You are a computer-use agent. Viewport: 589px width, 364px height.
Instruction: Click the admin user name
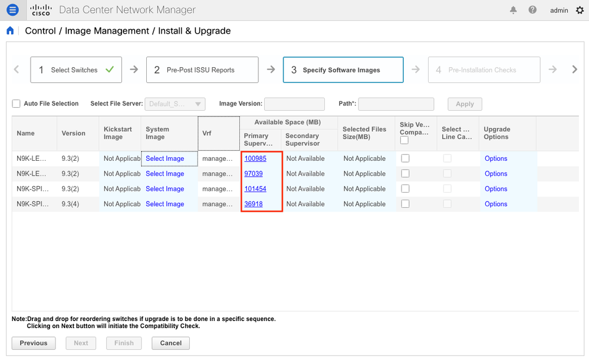click(x=559, y=11)
